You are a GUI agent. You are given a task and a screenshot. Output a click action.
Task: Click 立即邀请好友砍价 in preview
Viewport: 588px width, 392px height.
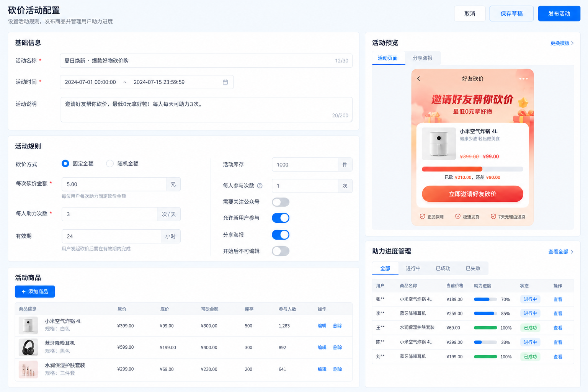pos(472,194)
